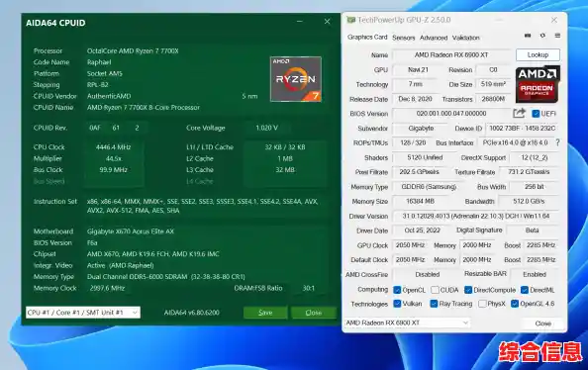Click the CPU Clock value 4446.4 MHz
This screenshot has width=588, height=370.
(113, 147)
